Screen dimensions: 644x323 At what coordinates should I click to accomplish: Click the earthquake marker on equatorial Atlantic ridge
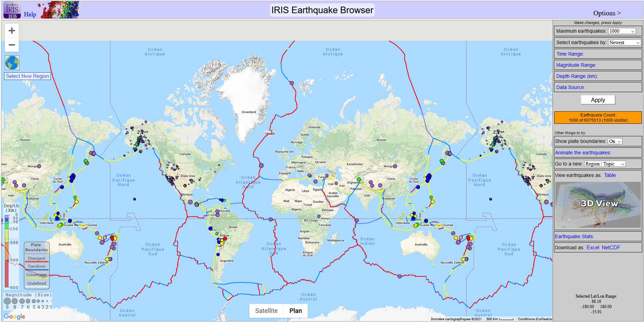pyautogui.click(x=271, y=219)
